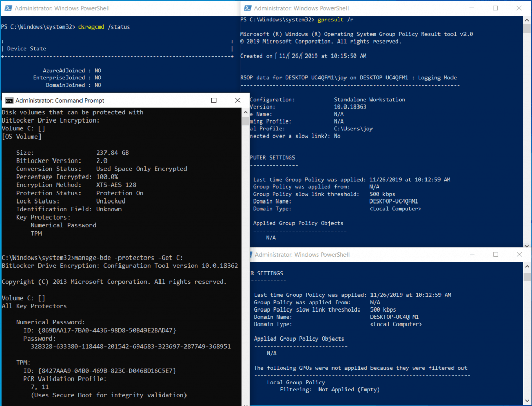This screenshot has width=532, height=406.
Task: Click the 'Created on 11/26/2019 at 10:15:50 AM' line
Action: [303, 56]
